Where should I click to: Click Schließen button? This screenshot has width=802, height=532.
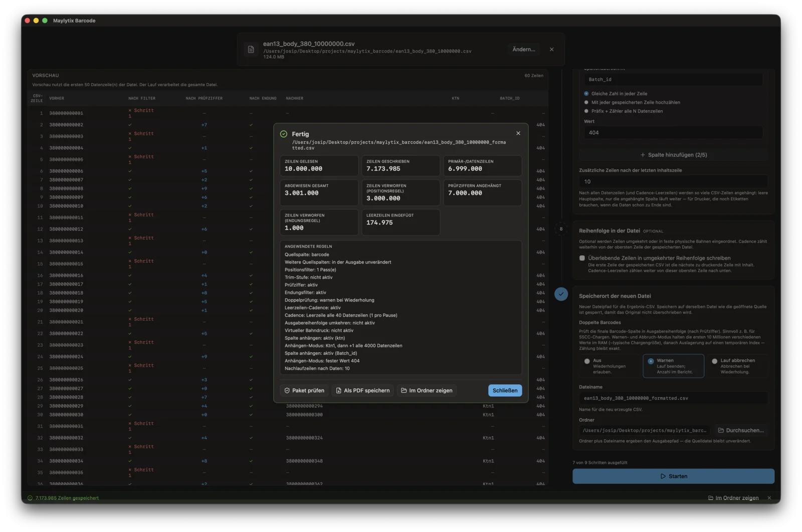[x=505, y=390]
